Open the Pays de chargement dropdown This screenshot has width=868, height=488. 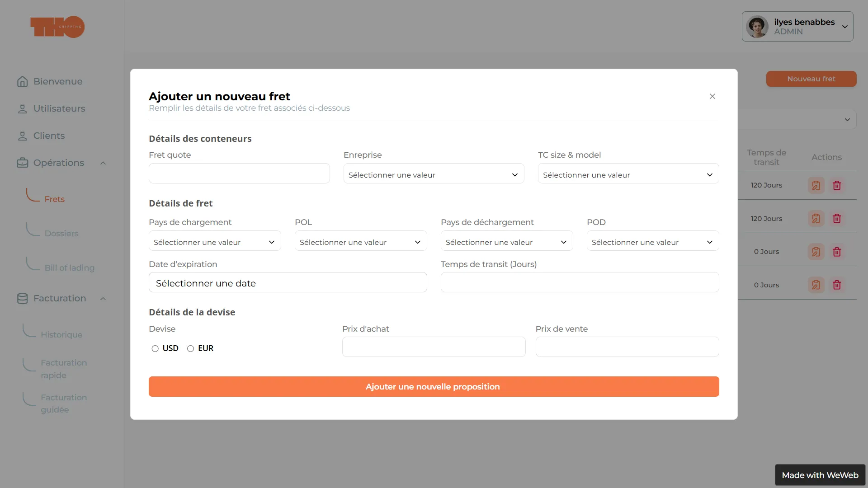[214, 241]
